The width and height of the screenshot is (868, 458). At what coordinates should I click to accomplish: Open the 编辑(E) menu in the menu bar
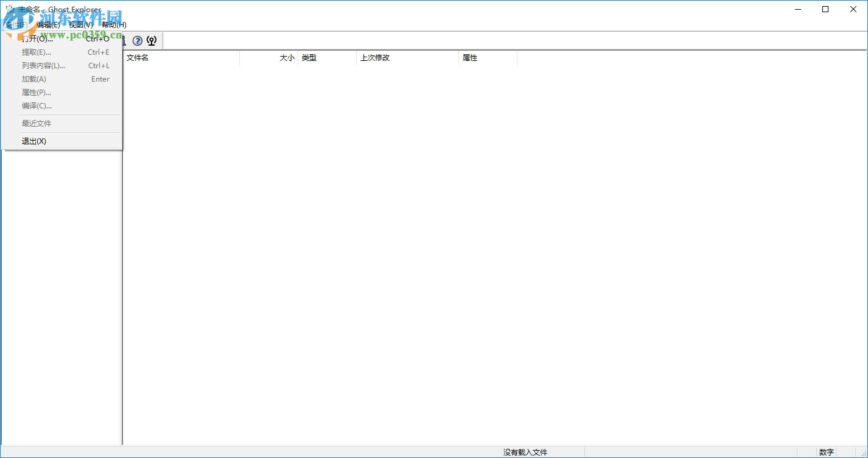coord(48,25)
